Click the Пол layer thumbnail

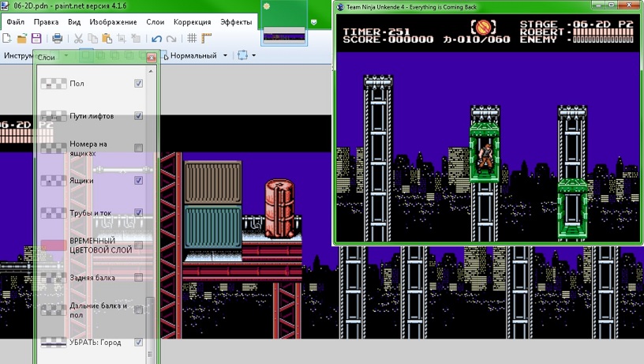tap(54, 84)
